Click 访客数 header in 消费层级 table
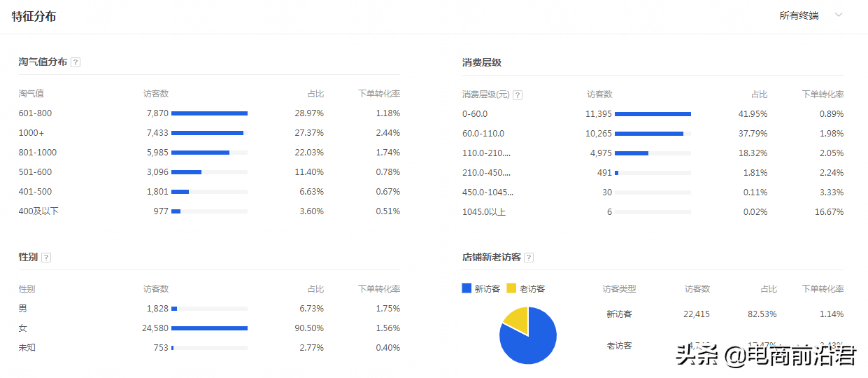868x378 pixels. click(599, 94)
